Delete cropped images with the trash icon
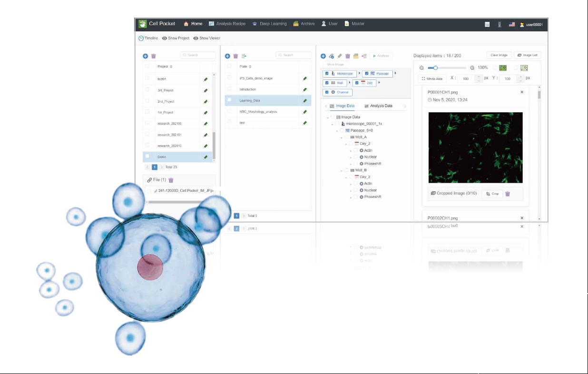The height and width of the screenshot is (374, 588). [508, 194]
